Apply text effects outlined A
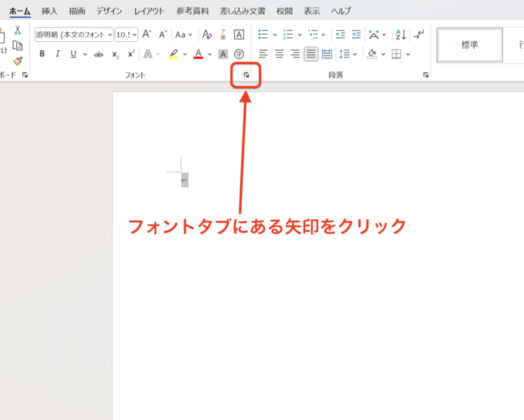This screenshot has height=420, width=524. pyautogui.click(x=148, y=54)
